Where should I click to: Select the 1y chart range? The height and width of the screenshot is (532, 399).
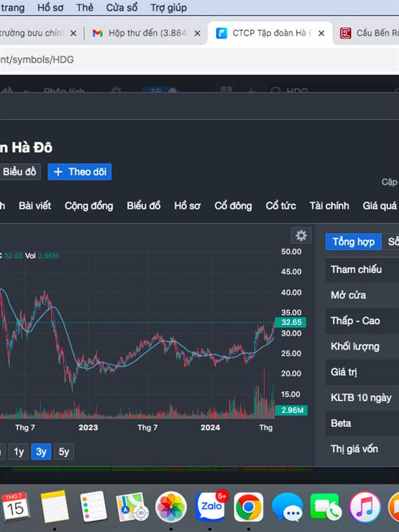click(x=19, y=452)
